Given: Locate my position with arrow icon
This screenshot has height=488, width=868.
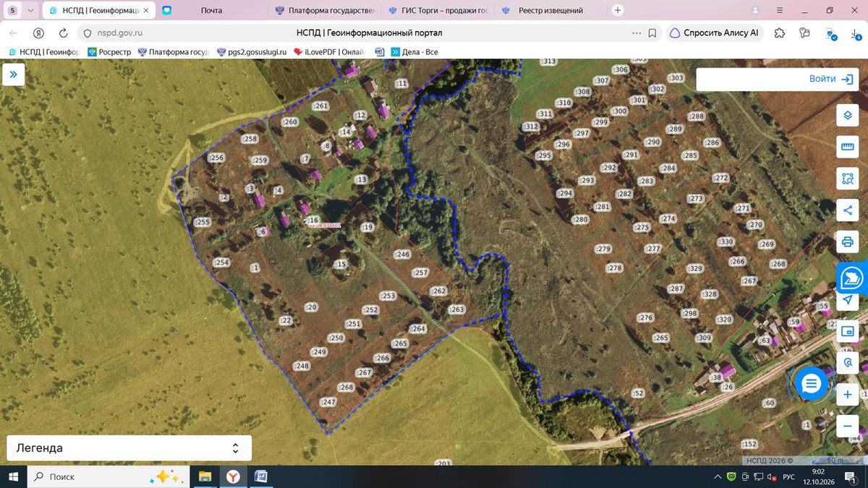Looking at the screenshot, I should (847, 300).
